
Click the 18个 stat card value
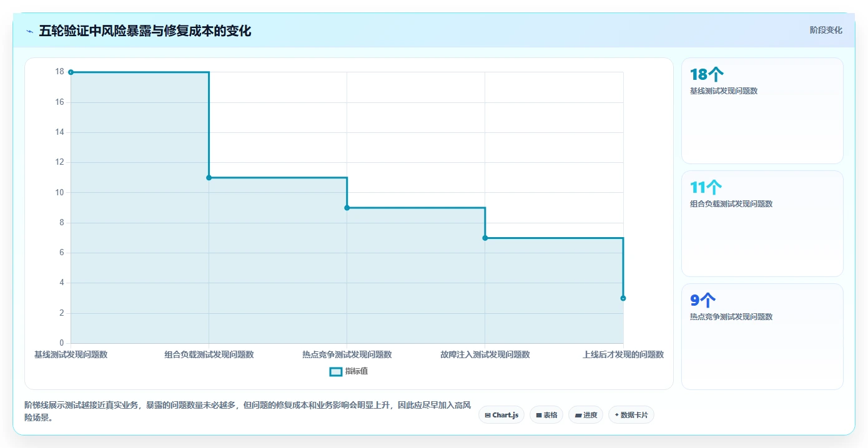[707, 75]
